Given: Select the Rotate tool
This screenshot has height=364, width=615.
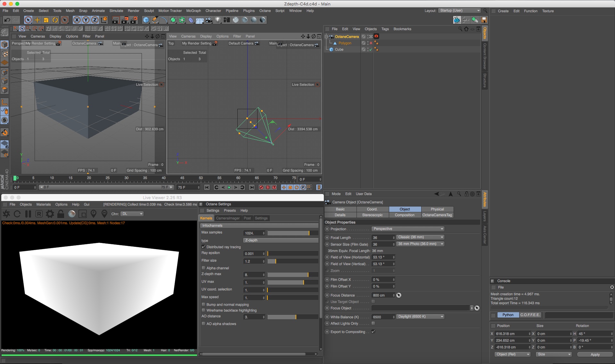Looking at the screenshot, I should (x=55, y=20).
